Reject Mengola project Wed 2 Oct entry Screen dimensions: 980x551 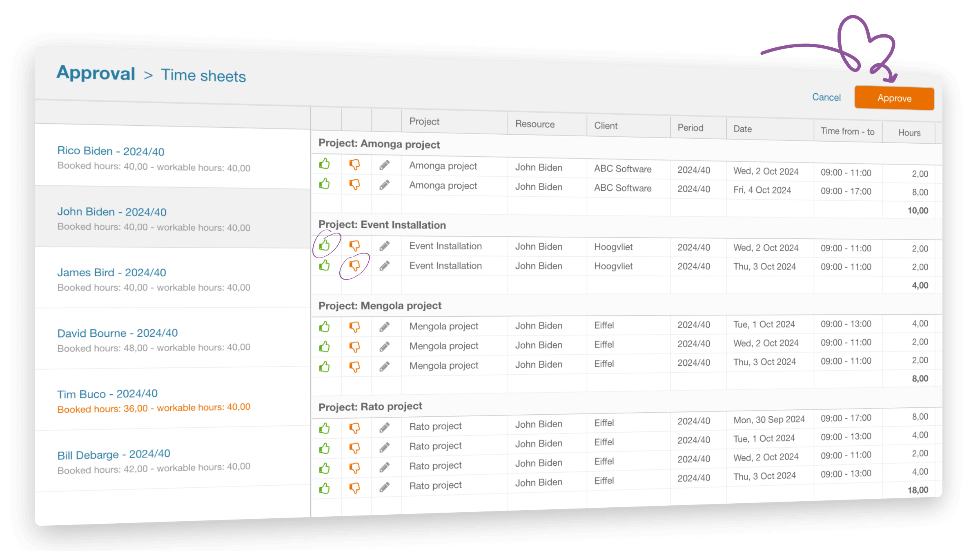pyautogui.click(x=354, y=347)
